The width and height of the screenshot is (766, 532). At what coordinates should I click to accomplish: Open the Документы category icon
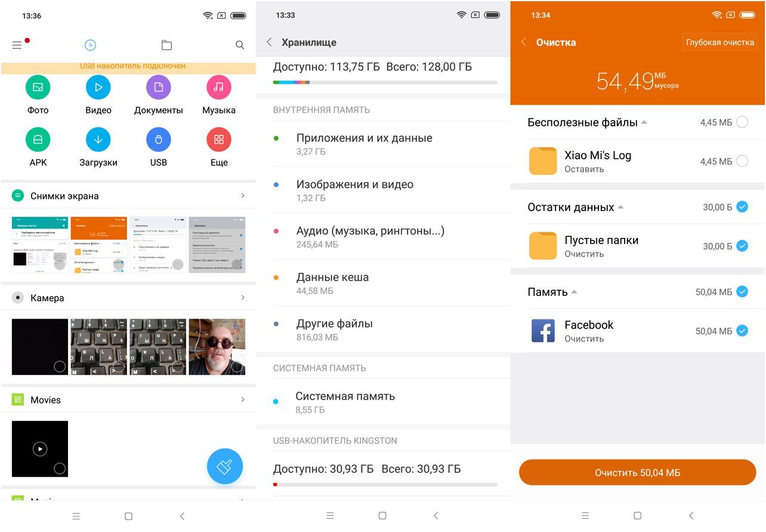pos(159,88)
